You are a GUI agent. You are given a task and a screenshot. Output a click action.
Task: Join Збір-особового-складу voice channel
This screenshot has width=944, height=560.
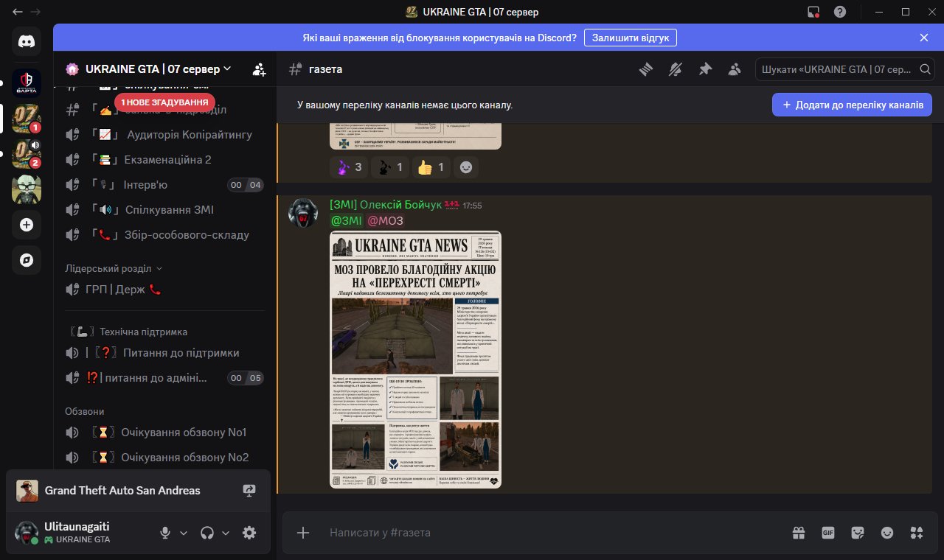pos(163,235)
